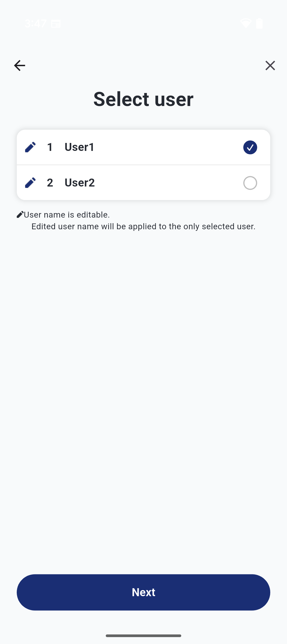Tap the calendar notification icon in status bar
This screenshot has width=287, height=644.
(x=56, y=24)
